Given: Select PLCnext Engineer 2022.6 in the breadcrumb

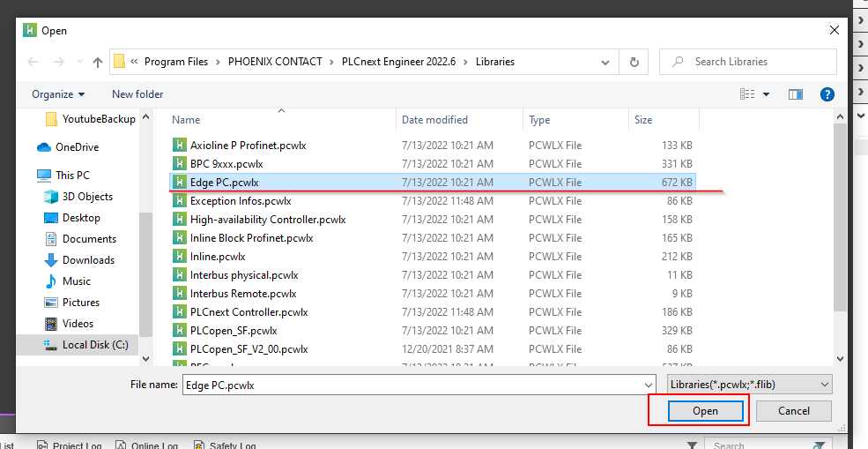Looking at the screenshot, I should point(398,62).
